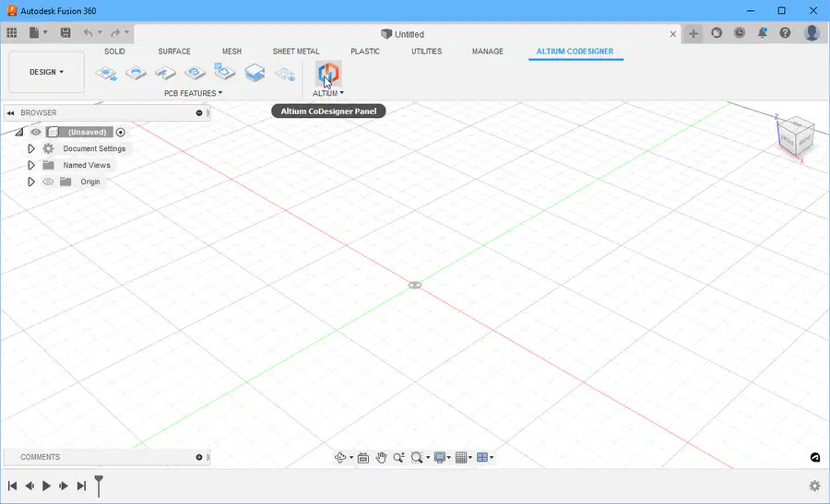Viewport: 830px width, 504px height.
Task: Step the timeline forward one feature
Action: (x=64, y=486)
